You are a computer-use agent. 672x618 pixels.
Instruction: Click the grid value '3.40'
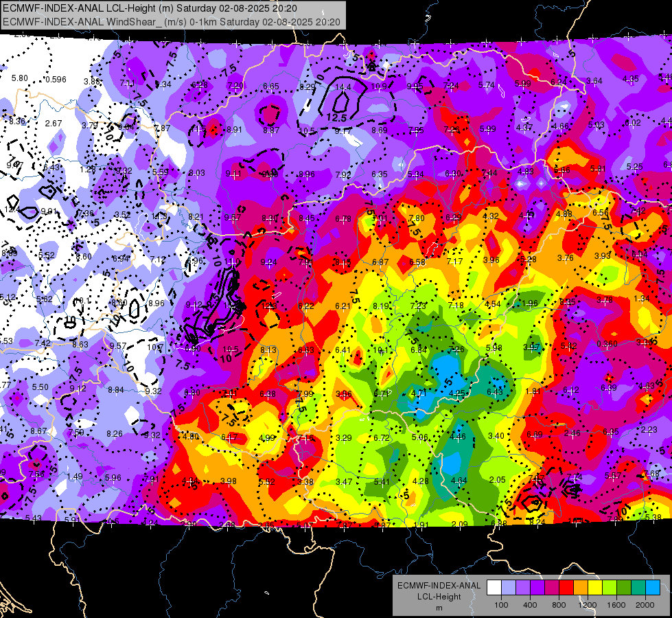click(x=496, y=436)
